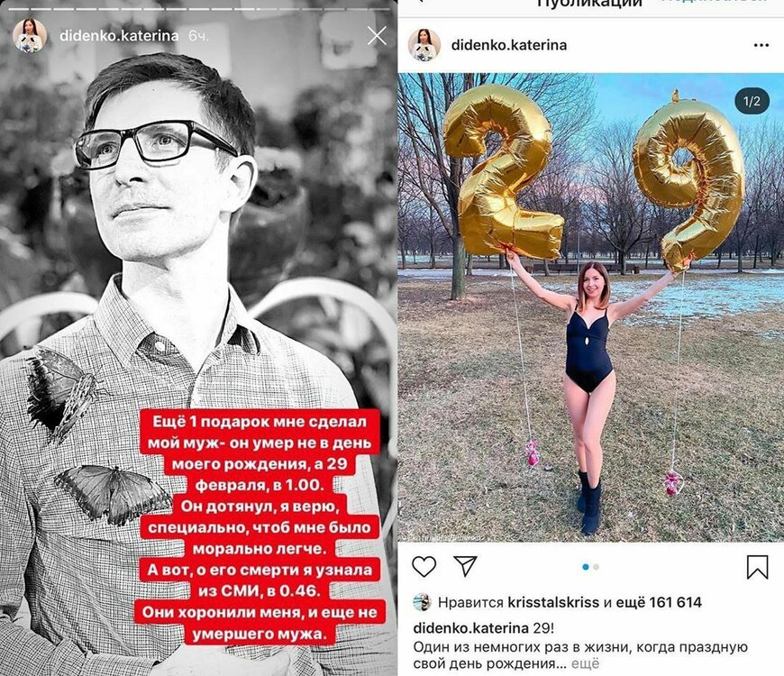
Task: Save the post with the bookmark icon
Action: (x=757, y=567)
